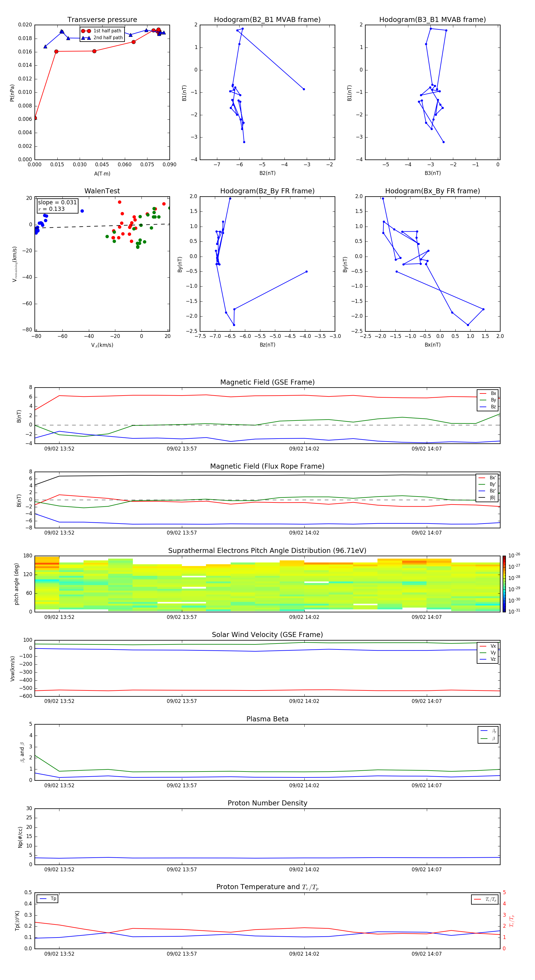
Task: Click the lone blue point near -45 in WalenTest
Action: click(x=82, y=211)
